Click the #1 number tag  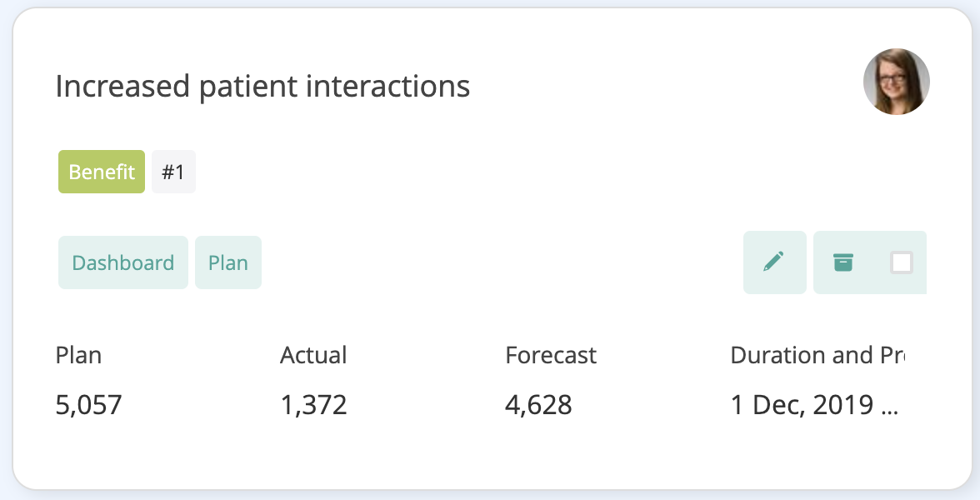pyautogui.click(x=173, y=172)
